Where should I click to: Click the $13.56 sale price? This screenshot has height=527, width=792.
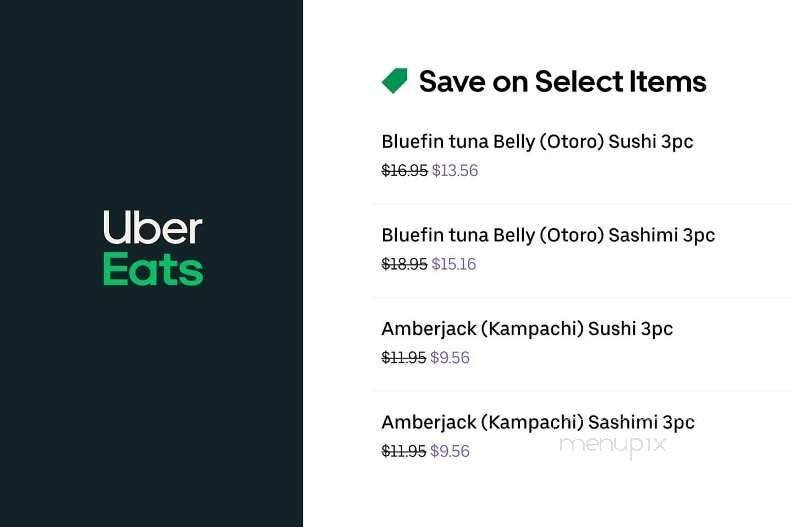[x=455, y=171]
